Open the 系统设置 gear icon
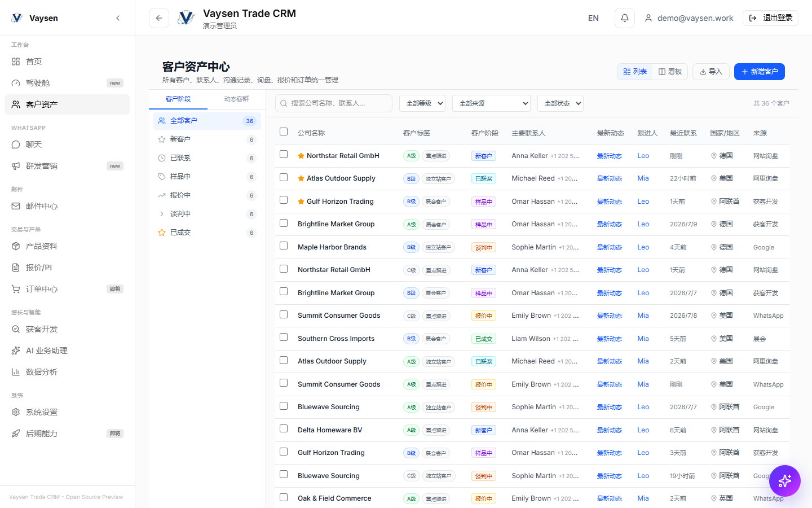Screen dimensions: 812x508 click(x=16, y=412)
